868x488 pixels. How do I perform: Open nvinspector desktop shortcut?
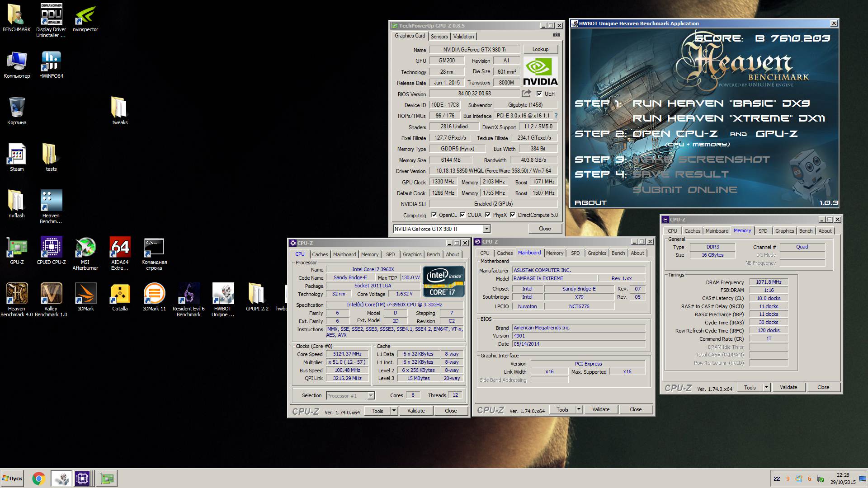coord(85,18)
